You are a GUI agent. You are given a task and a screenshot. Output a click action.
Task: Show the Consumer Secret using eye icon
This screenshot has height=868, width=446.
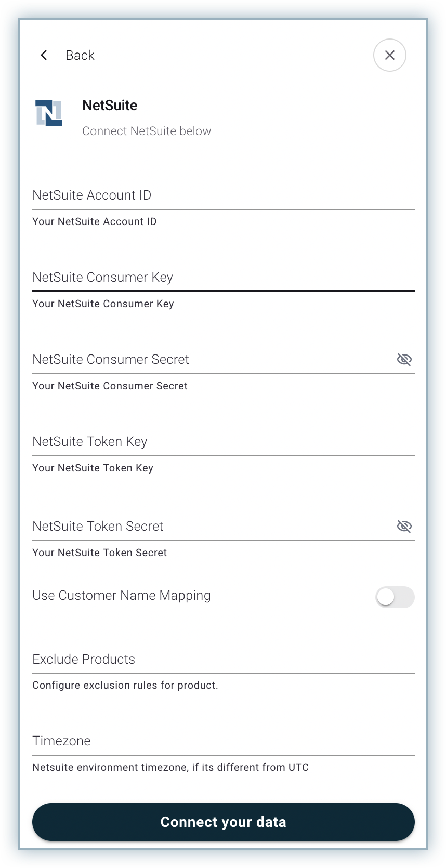pyautogui.click(x=404, y=359)
